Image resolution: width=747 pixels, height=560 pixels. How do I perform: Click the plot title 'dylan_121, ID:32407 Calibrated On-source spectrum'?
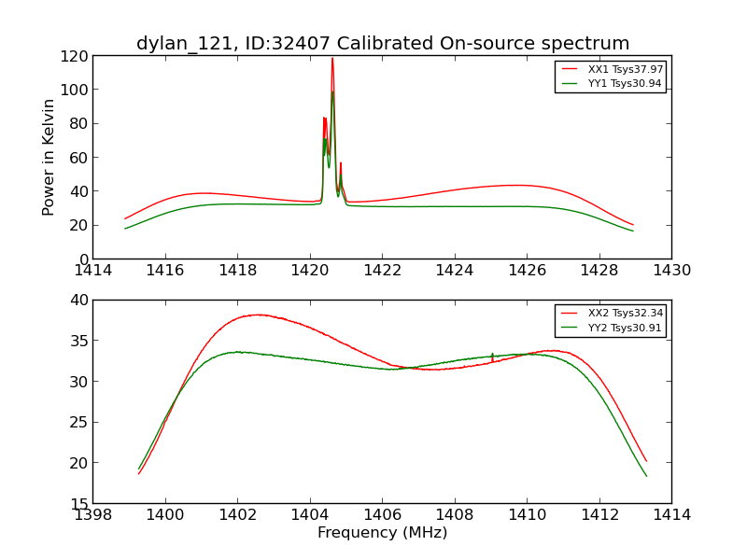point(383,43)
